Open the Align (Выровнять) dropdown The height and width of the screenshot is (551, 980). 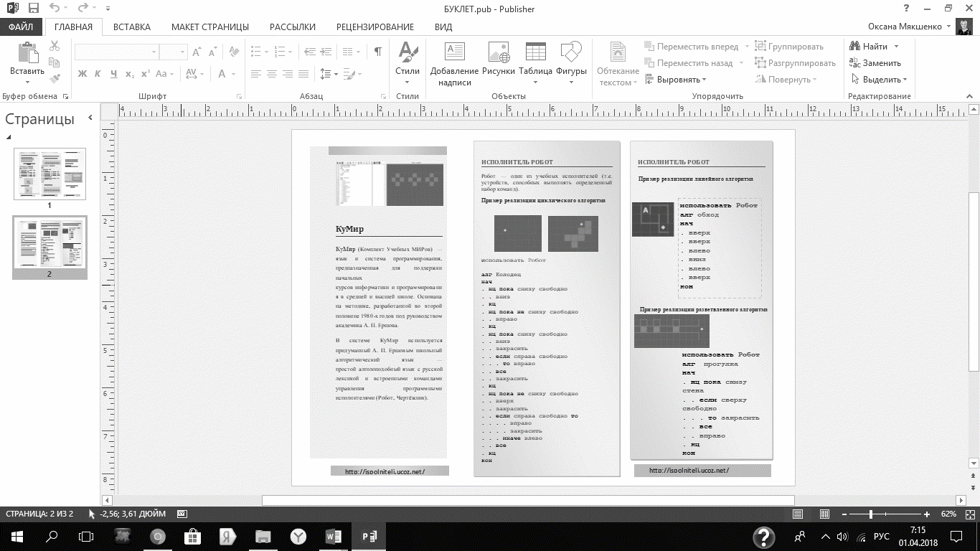point(677,80)
